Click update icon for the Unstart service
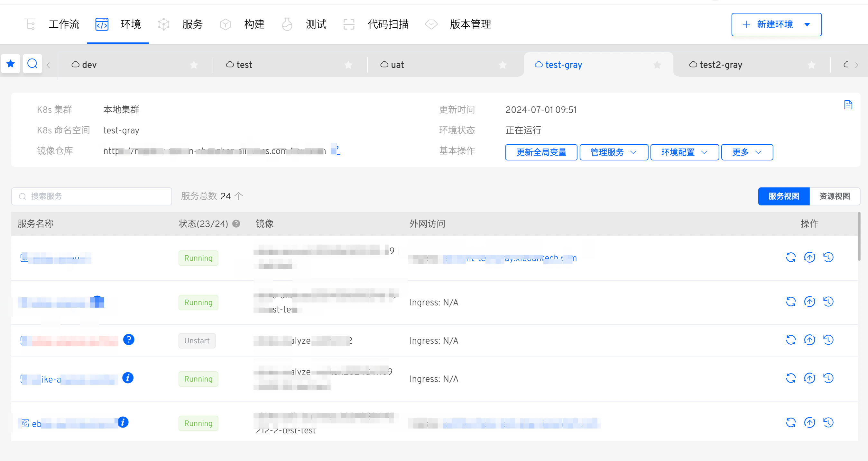 click(809, 340)
